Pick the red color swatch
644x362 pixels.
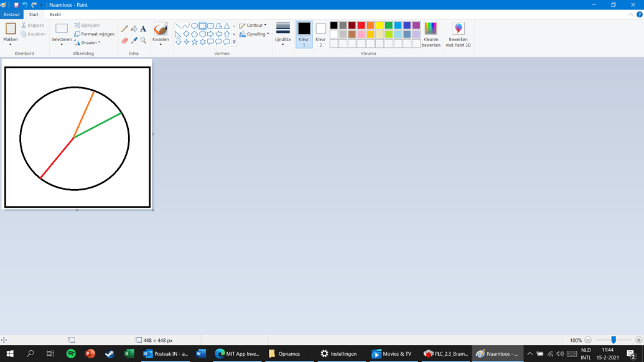(x=361, y=26)
